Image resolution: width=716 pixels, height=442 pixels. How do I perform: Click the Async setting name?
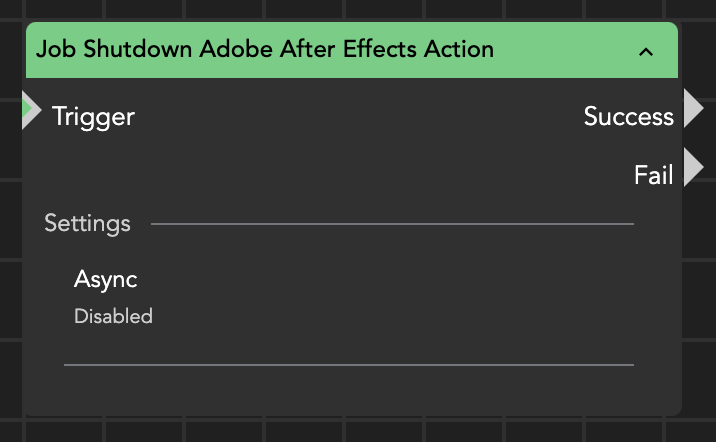105,279
